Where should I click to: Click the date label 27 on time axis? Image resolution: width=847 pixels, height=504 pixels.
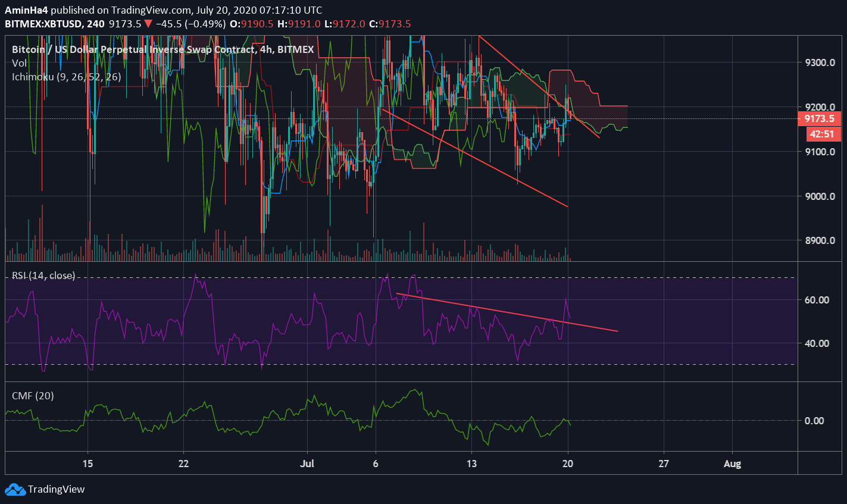click(x=664, y=464)
